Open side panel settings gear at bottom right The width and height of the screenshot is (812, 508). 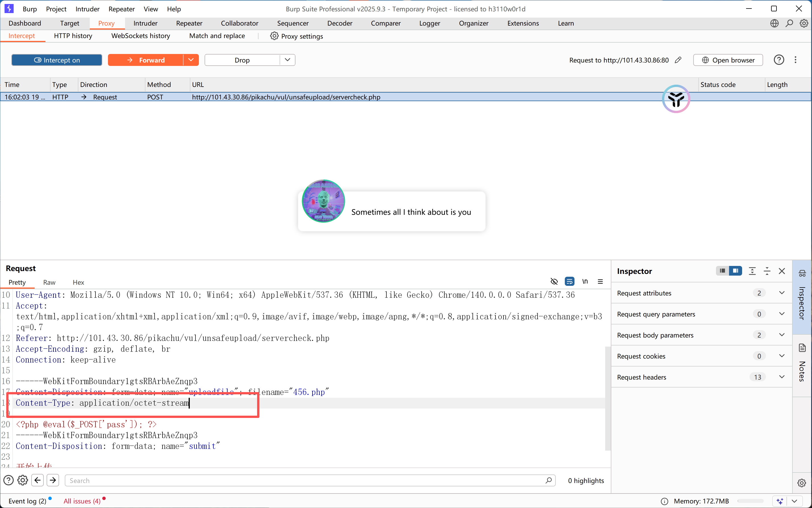coord(801,483)
